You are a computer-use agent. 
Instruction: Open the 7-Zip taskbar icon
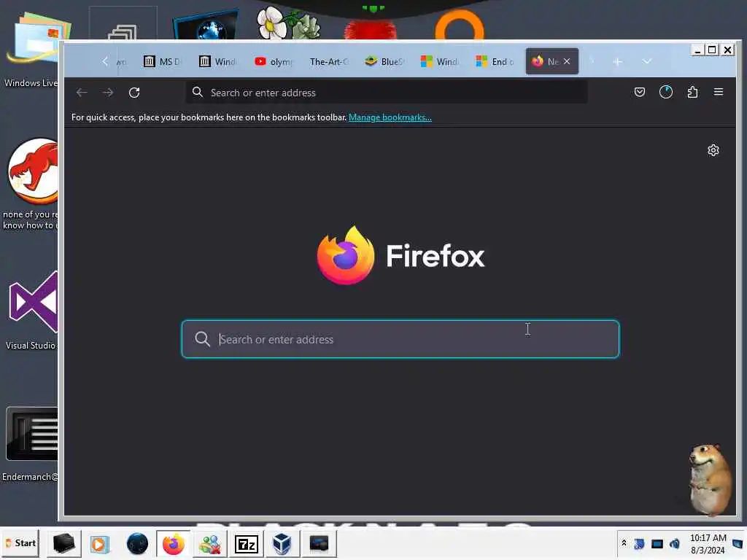[x=247, y=544]
